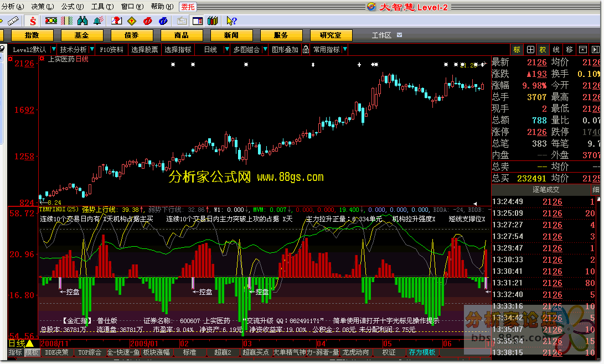This screenshot has height=364, width=604.
Task: Open the 帮助(H) menu
Action: [x=162, y=7]
